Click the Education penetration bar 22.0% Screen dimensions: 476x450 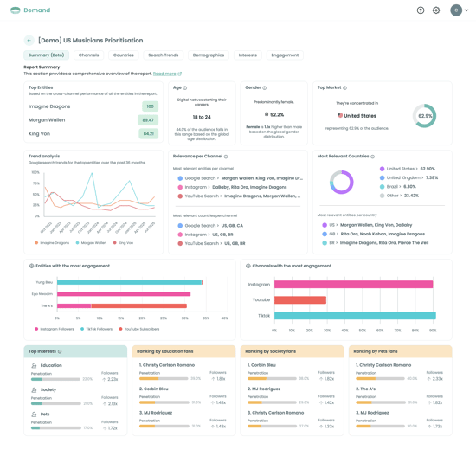pyautogui.click(x=55, y=379)
